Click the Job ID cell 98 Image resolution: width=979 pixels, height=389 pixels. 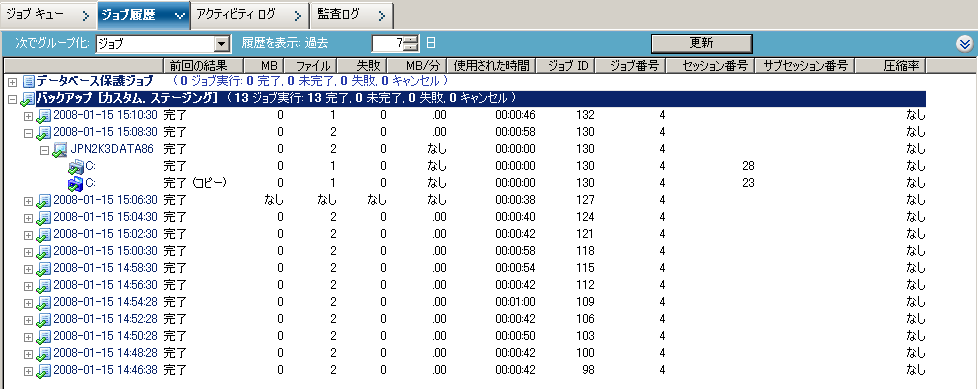click(x=588, y=370)
